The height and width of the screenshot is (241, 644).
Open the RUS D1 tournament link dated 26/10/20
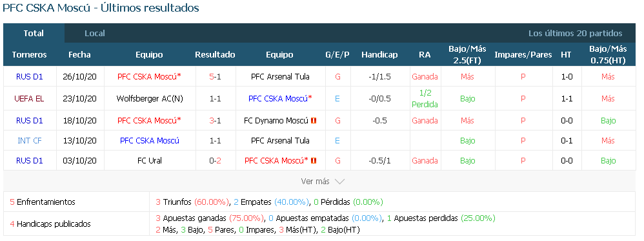(30, 76)
